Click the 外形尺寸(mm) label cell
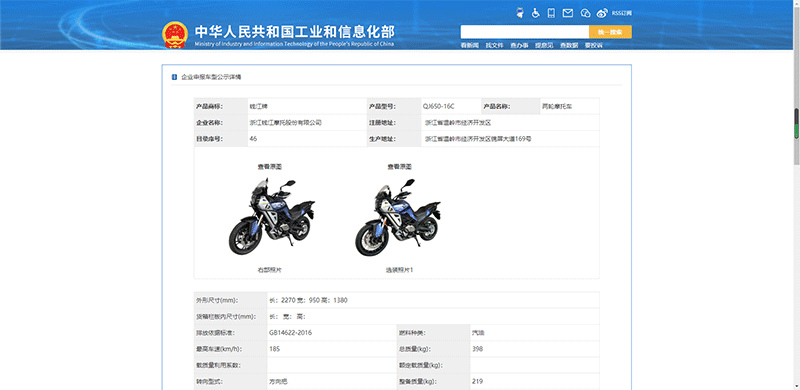Viewport: 800px width, 390px height. click(x=231, y=301)
